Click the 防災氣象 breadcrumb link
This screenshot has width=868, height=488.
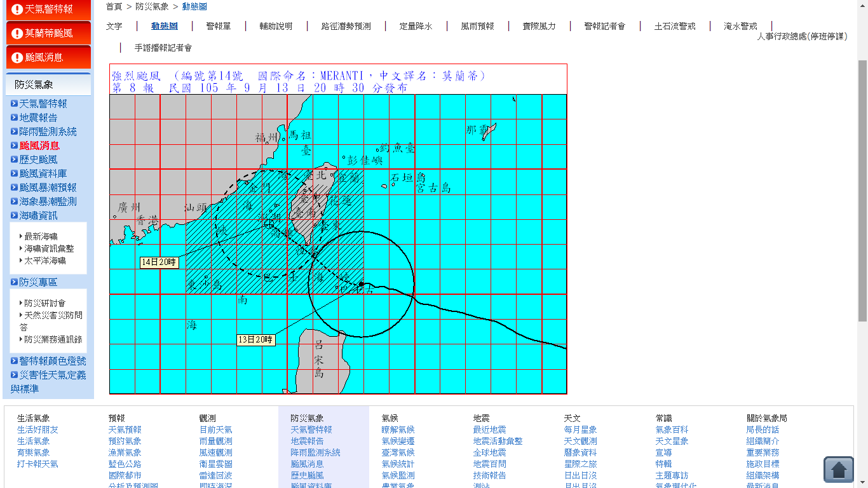pos(152,6)
